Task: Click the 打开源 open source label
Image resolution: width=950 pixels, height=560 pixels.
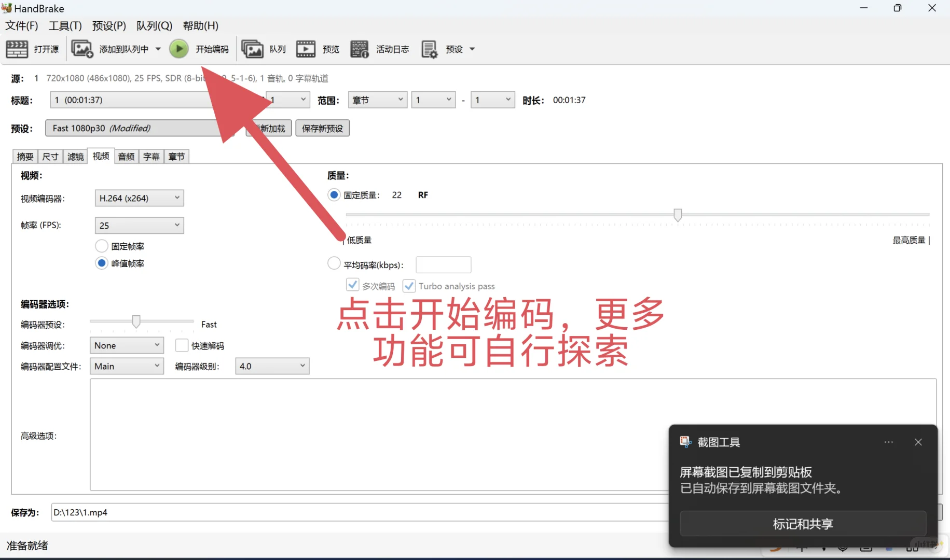Action: (47, 49)
